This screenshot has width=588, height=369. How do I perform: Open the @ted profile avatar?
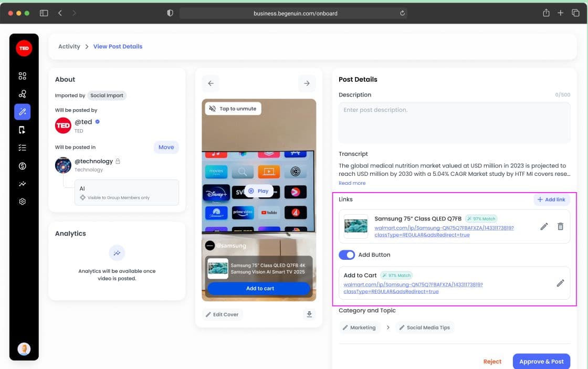click(63, 125)
